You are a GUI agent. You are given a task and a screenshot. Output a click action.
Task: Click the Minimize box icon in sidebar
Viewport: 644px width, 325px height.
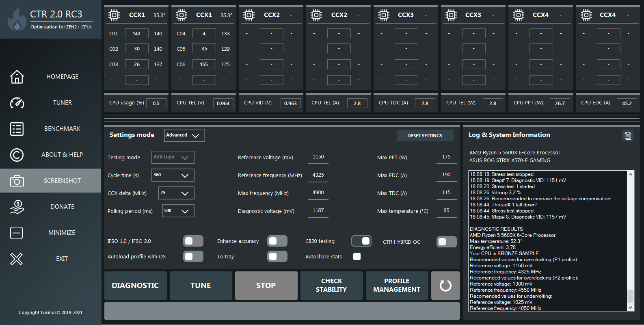click(x=17, y=233)
